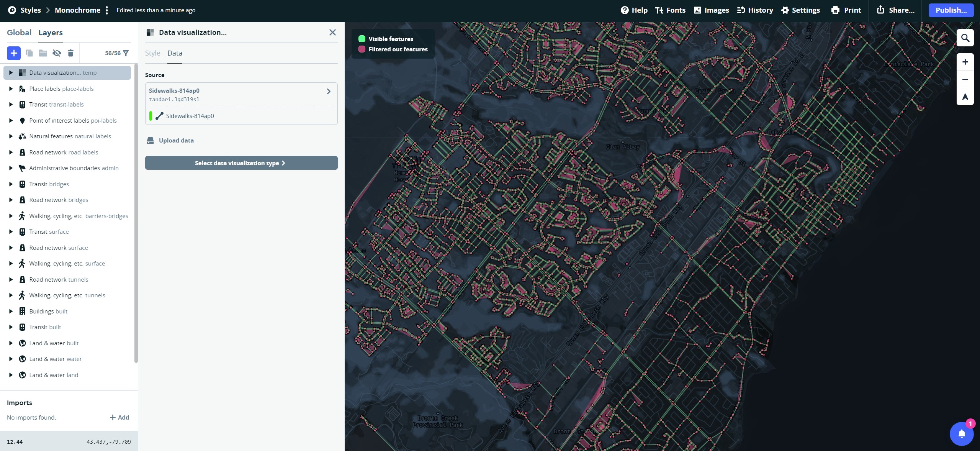Image resolution: width=980 pixels, height=451 pixels.
Task: Expand the Road network road-labels layer
Action: [10, 152]
